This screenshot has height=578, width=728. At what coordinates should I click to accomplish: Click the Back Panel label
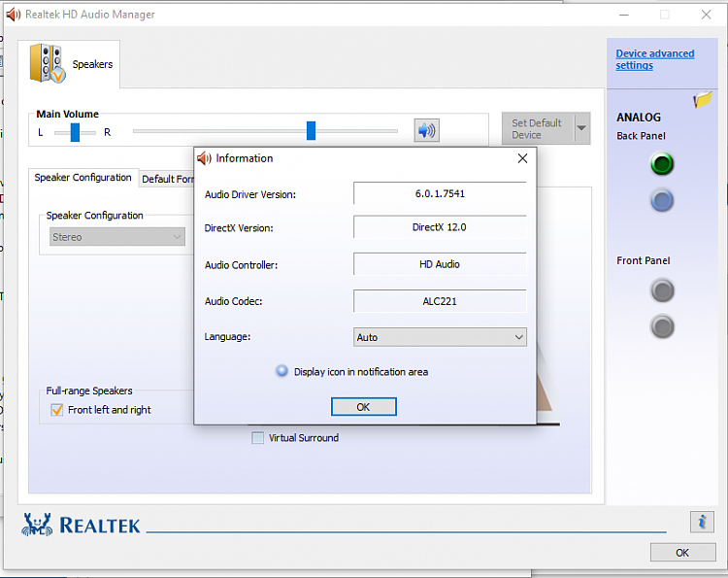(x=641, y=136)
